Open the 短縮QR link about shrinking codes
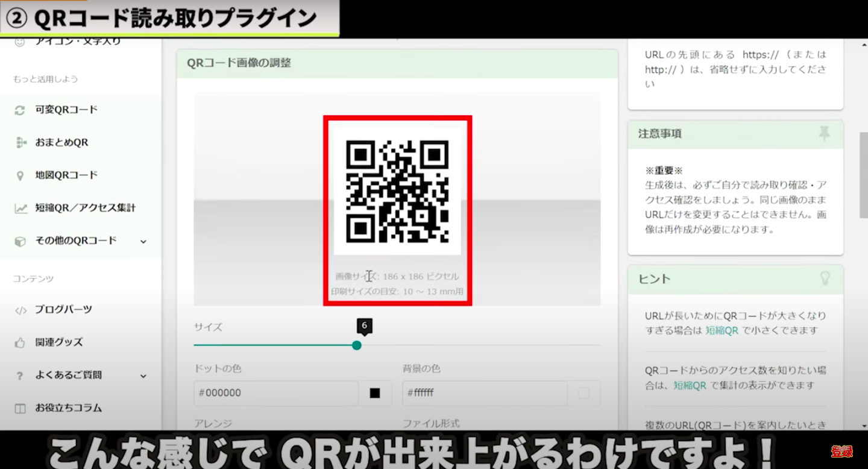 (x=722, y=330)
